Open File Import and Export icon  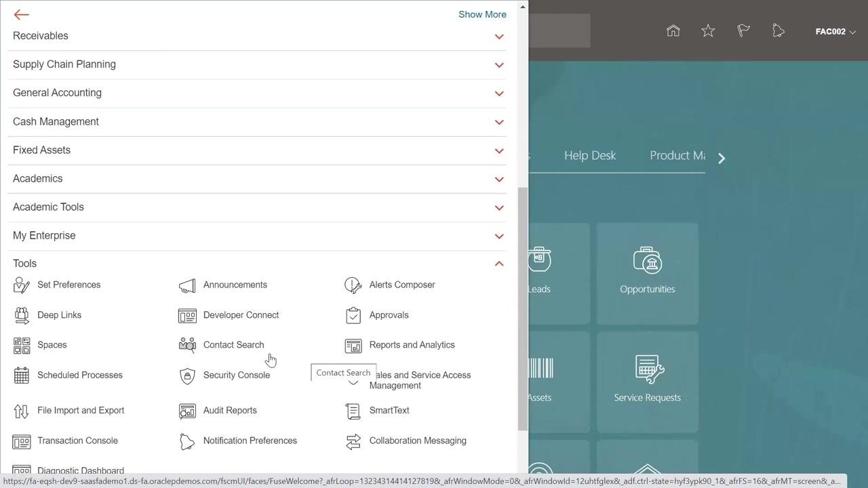click(22, 411)
